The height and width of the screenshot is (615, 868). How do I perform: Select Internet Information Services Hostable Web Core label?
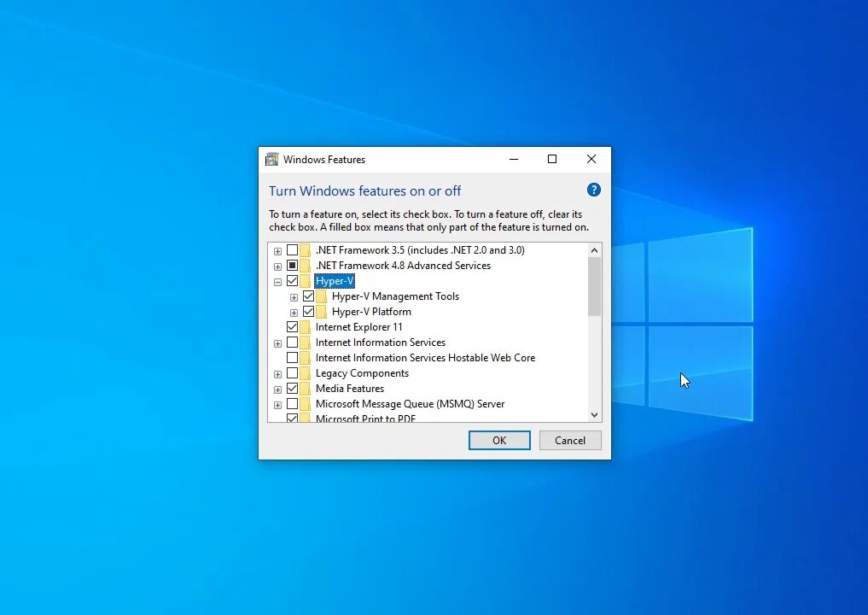(425, 358)
